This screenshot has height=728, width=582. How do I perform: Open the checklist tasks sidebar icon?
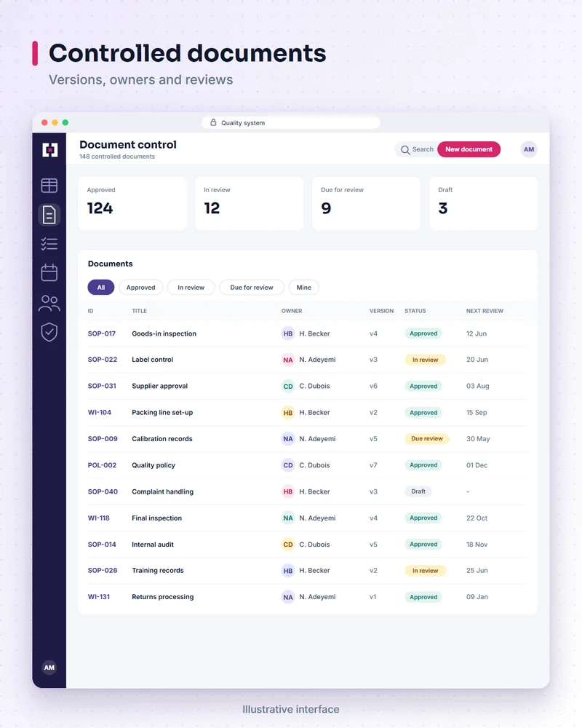[49, 244]
